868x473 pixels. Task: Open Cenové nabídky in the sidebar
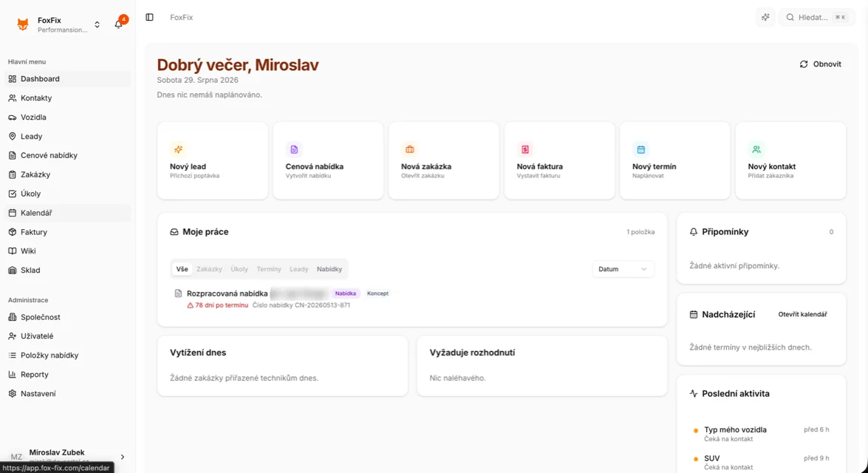point(67,156)
